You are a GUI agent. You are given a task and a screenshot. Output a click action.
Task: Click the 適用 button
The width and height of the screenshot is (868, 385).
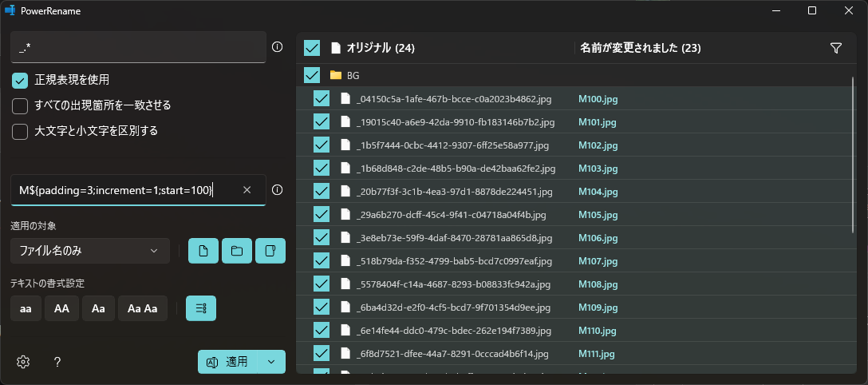[228, 362]
